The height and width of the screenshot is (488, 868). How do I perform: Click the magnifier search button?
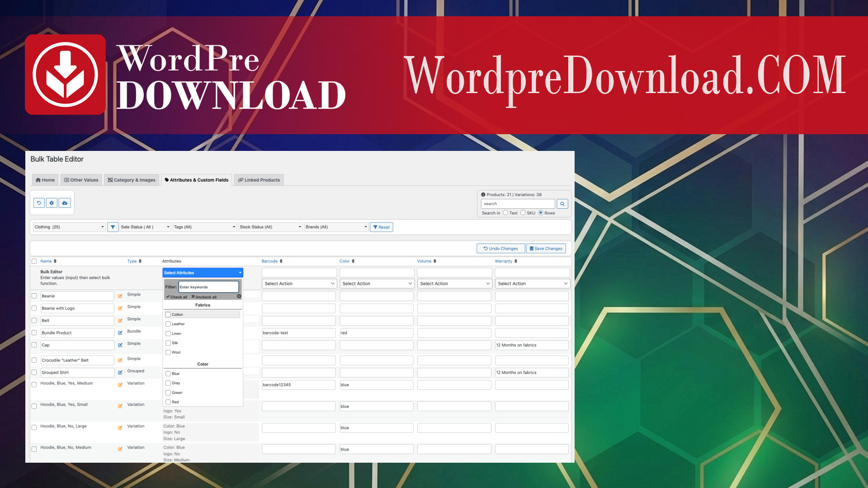tap(562, 204)
